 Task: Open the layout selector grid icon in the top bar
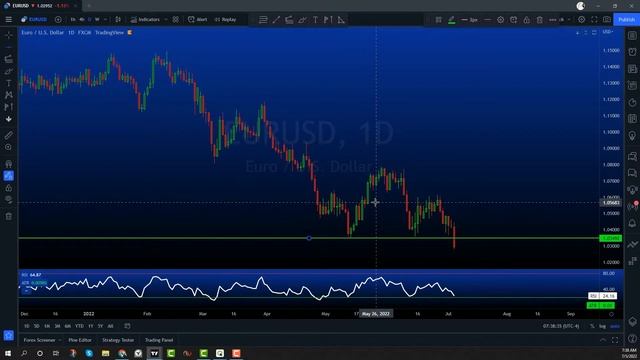tap(439, 19)
